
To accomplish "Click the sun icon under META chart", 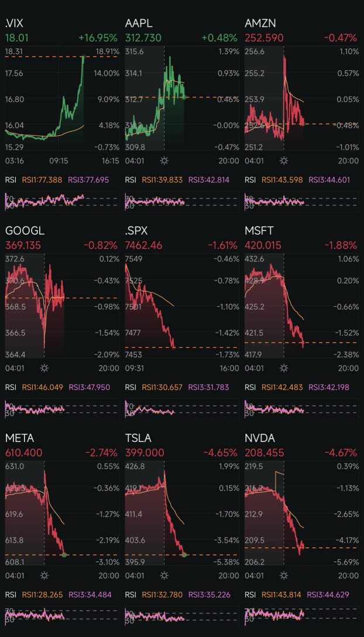I will (44, 576).
